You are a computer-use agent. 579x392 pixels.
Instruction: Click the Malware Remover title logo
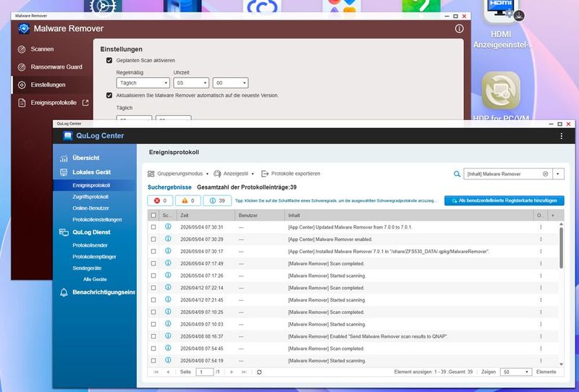[x=24, y=28]
